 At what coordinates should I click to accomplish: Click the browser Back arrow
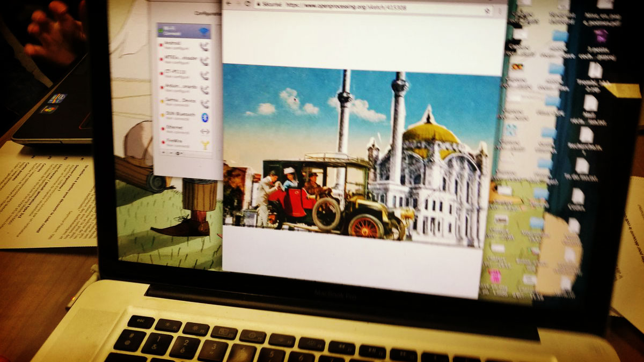[x=229, y=3]
